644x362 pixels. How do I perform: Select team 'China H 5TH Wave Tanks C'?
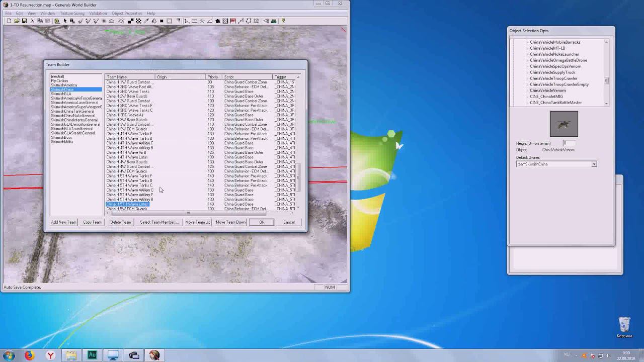129,186
